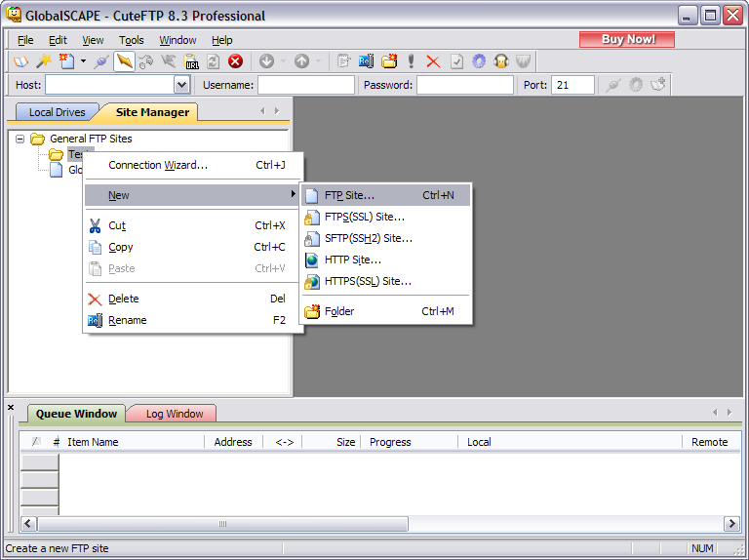Image resolution: width=749 pixels, height=560 pixels.
Task: Open the Host dropdown arrow
Action: [181, 85]
